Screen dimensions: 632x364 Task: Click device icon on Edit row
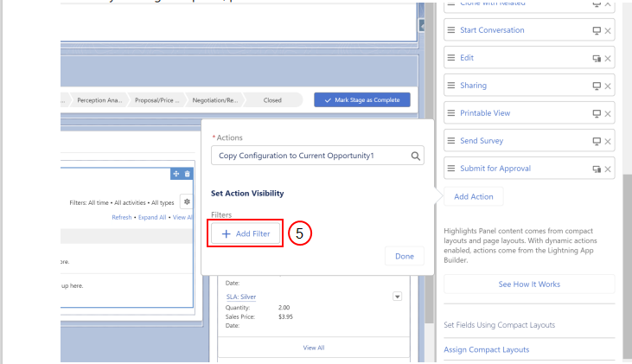[597, 59]
